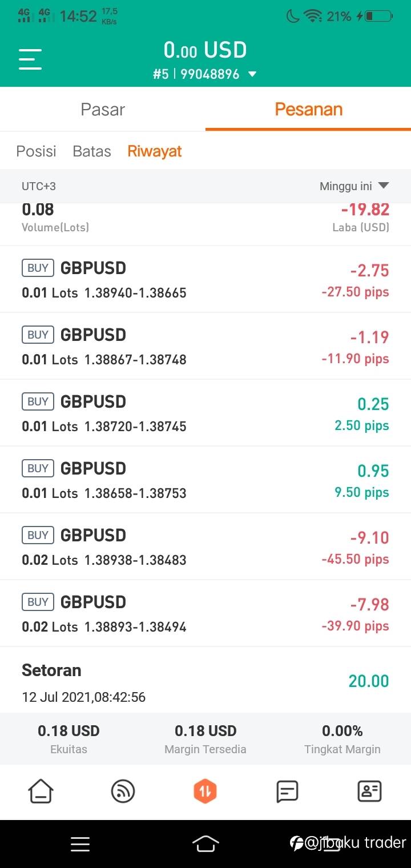Open the chat messages icon
Viewport: 411px width, 868px height.
coord(287,791)
